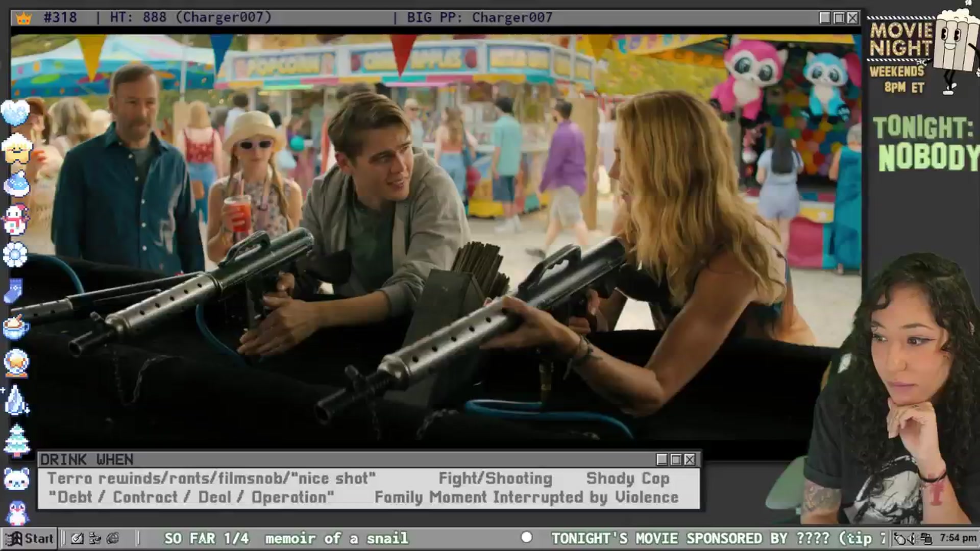Click the "#318" counter in the title bar
980x551 pixels.
pos(60,18)
